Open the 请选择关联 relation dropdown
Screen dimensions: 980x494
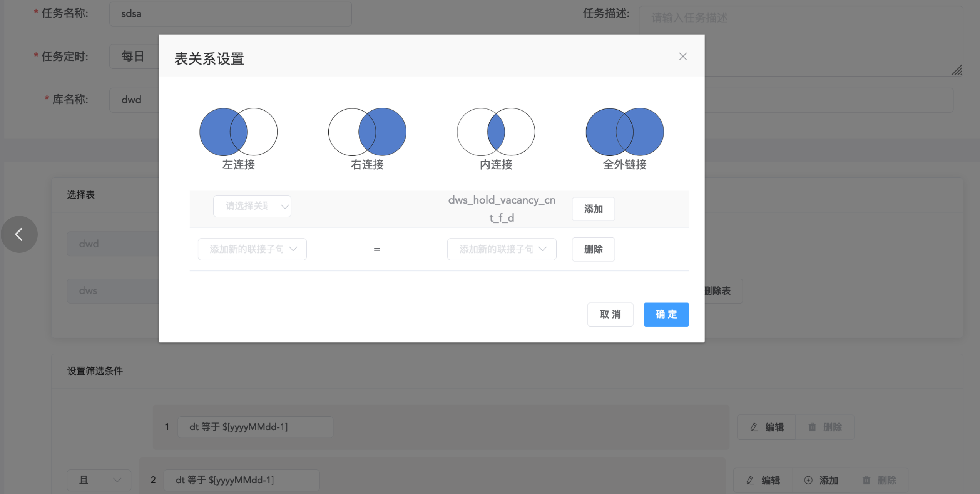(x=252, y=206)
